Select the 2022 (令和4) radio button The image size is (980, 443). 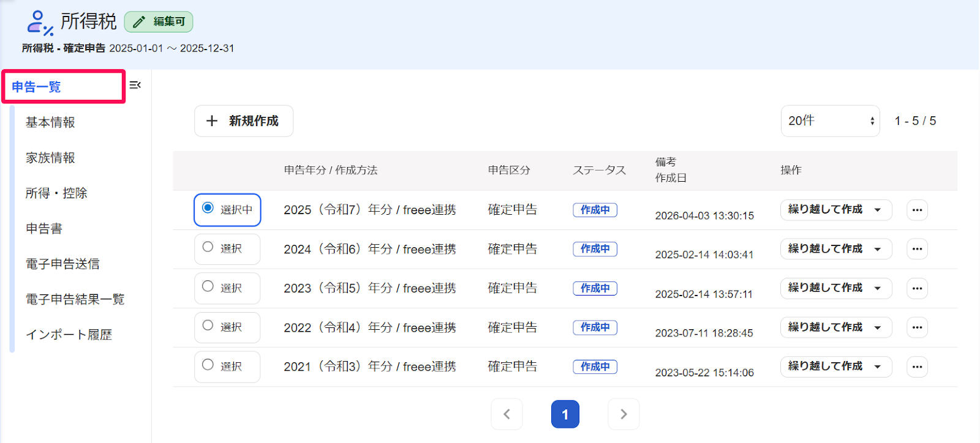[208, 325]
